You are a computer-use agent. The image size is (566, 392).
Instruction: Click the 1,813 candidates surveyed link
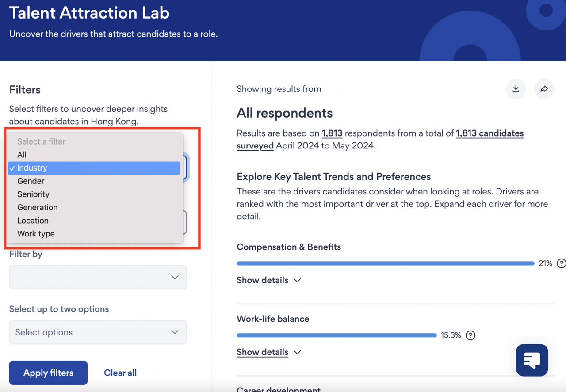pyautogui.click(x=490, y=133)
